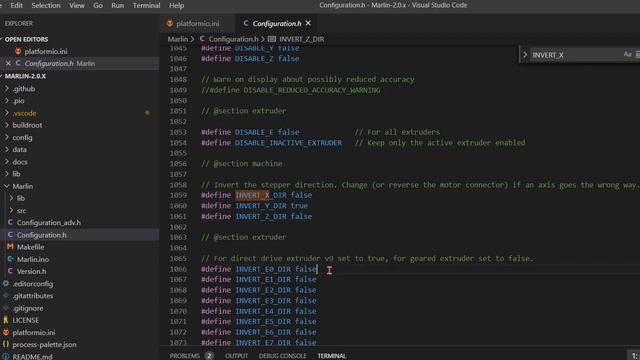Click the C icon on Configuration.h tab

pos(246,23)
